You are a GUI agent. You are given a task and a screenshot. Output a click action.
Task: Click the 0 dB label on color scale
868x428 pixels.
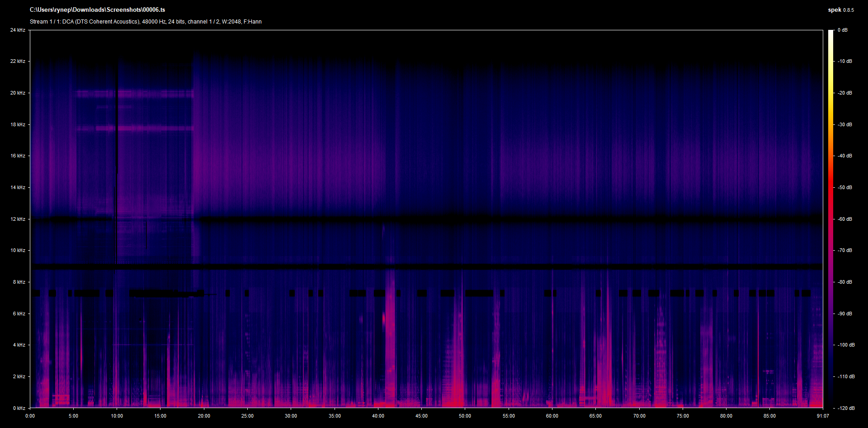pos(843,30)
